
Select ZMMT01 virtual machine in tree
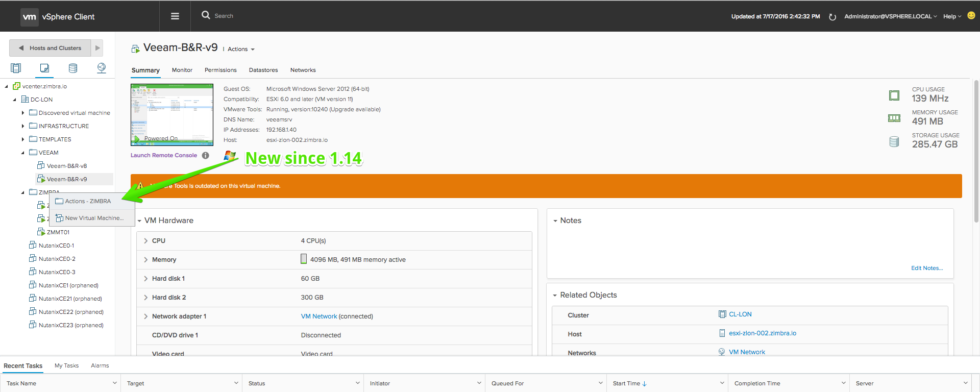coord(58,232)
